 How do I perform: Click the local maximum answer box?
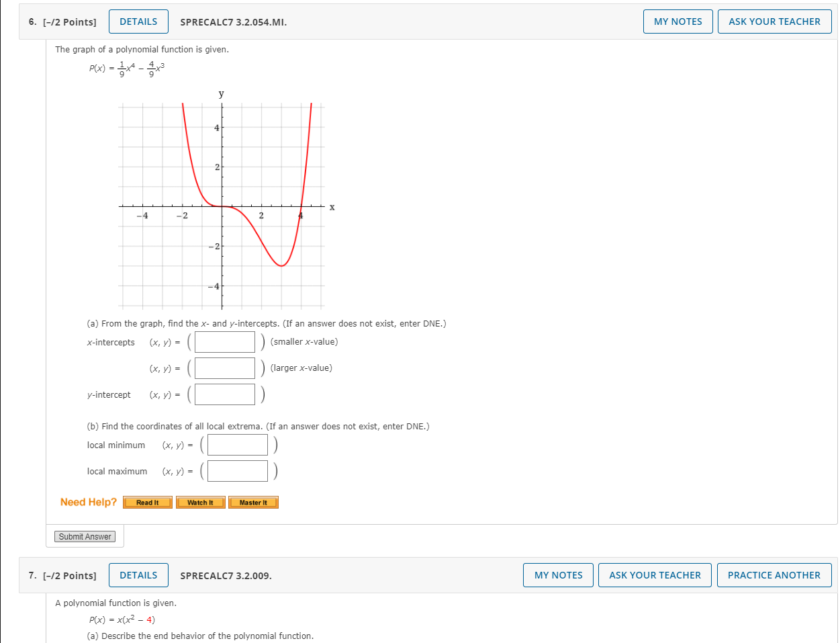237,470
